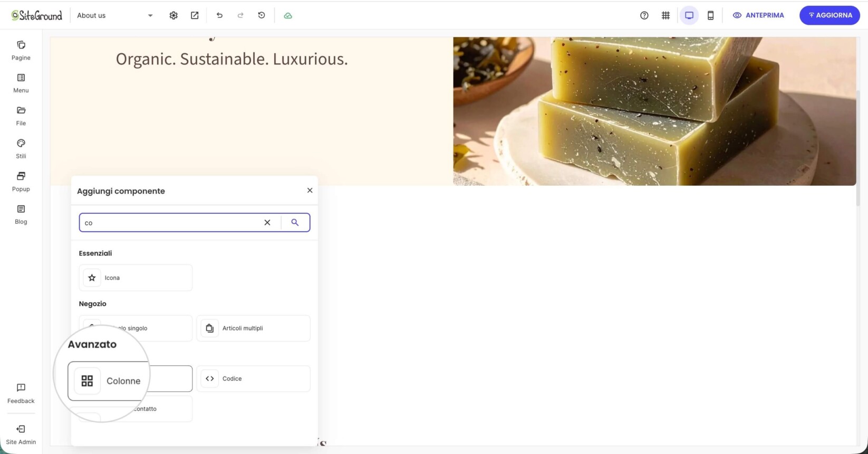The image size is (868, 454).
Task: Open the Pagine panel in sidebar
Action: [x=21, y=50]
